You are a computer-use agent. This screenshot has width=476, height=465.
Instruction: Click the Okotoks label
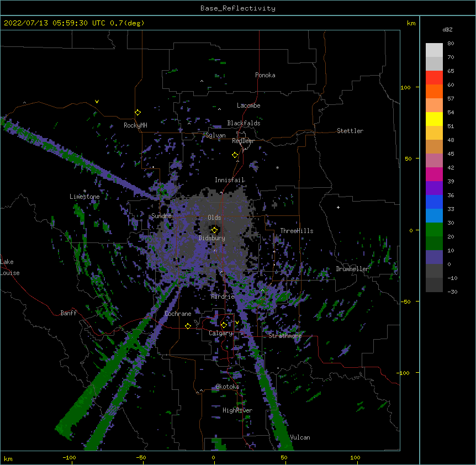point(228,387)
